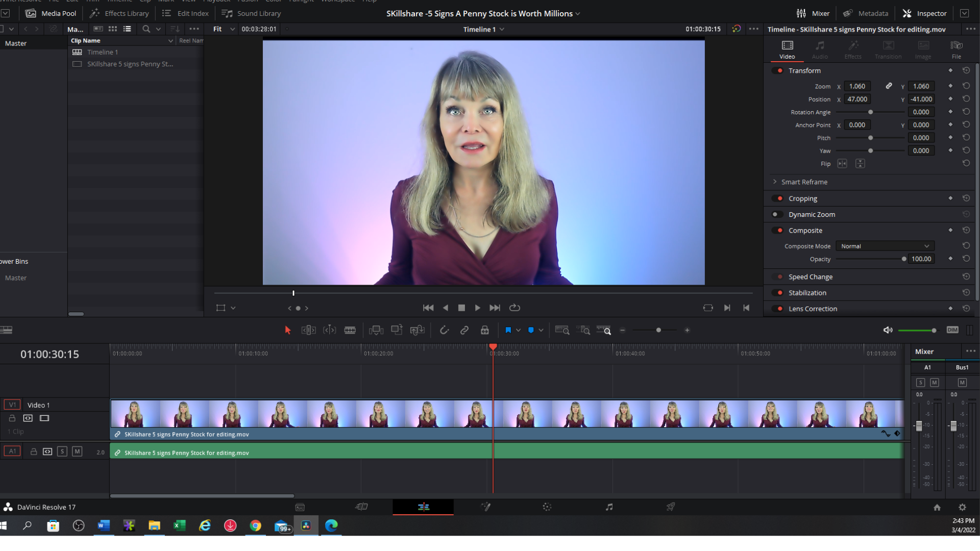Switch to the Audio inspector tab
This screenshot has height=551, width=980.
(x=820, y=50)
